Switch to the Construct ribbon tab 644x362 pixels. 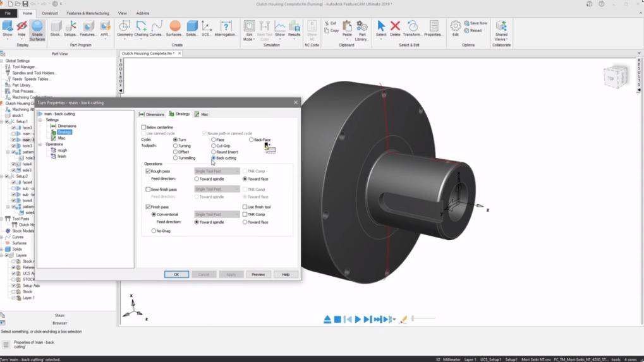(x=50, y=13)
